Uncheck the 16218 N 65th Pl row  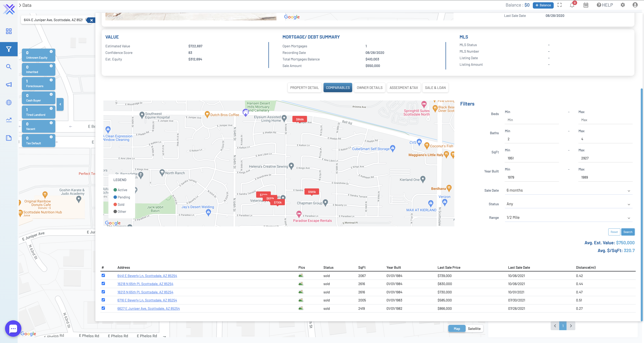click(x=103, y=283)
